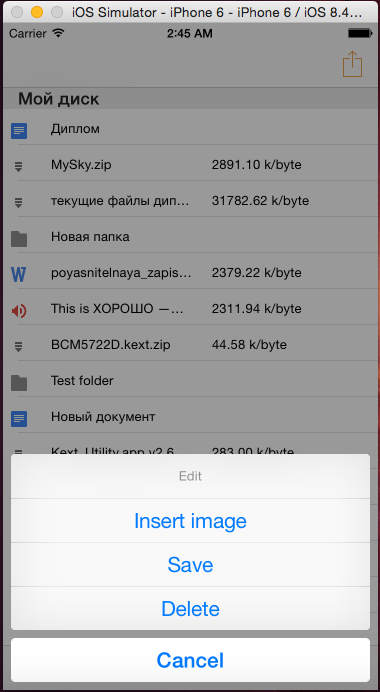Tap the share icon in the top bar

pos(352,64)
